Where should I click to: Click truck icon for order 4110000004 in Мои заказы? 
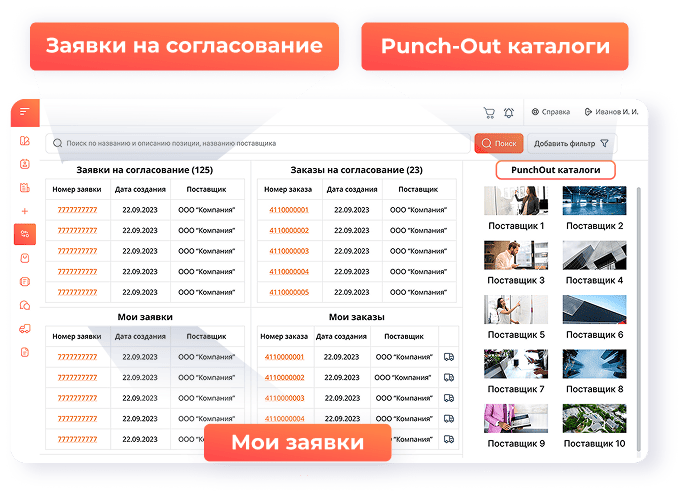pos(449,418)
